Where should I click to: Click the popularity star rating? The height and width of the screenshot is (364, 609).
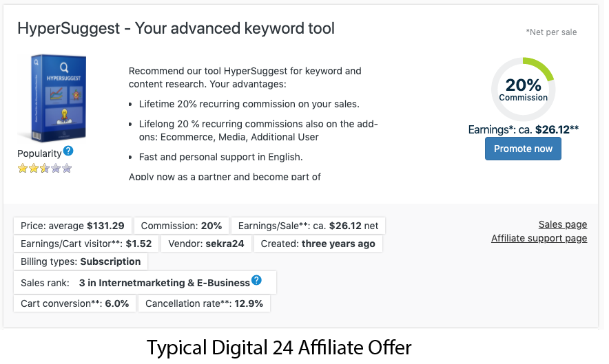[45, 168]
